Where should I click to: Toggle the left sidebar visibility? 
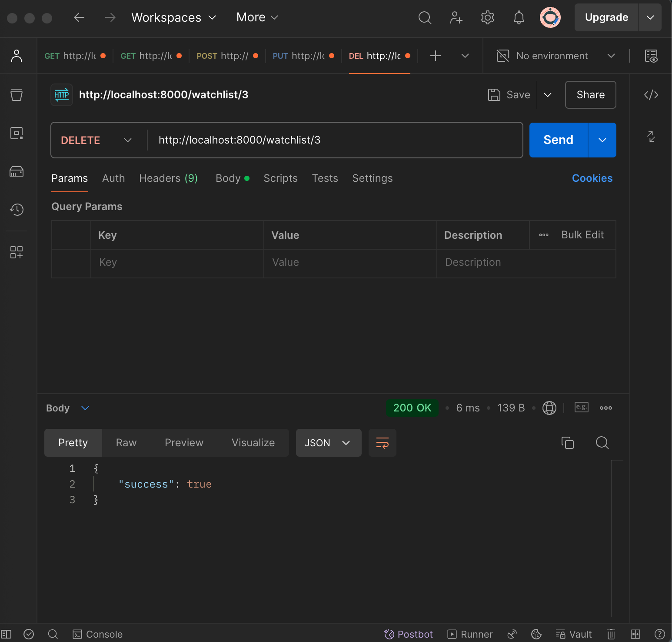6,634
